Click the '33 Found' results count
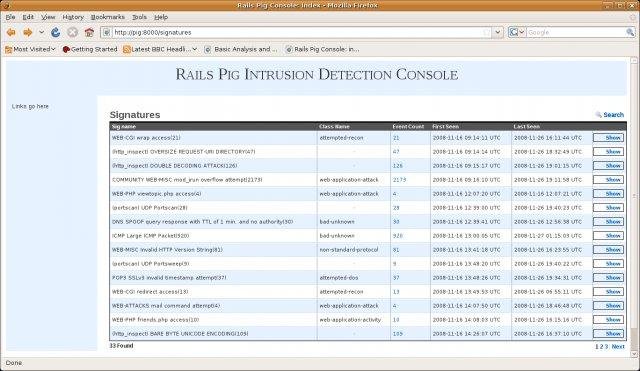The image size is (640, 371). [121, 346]
